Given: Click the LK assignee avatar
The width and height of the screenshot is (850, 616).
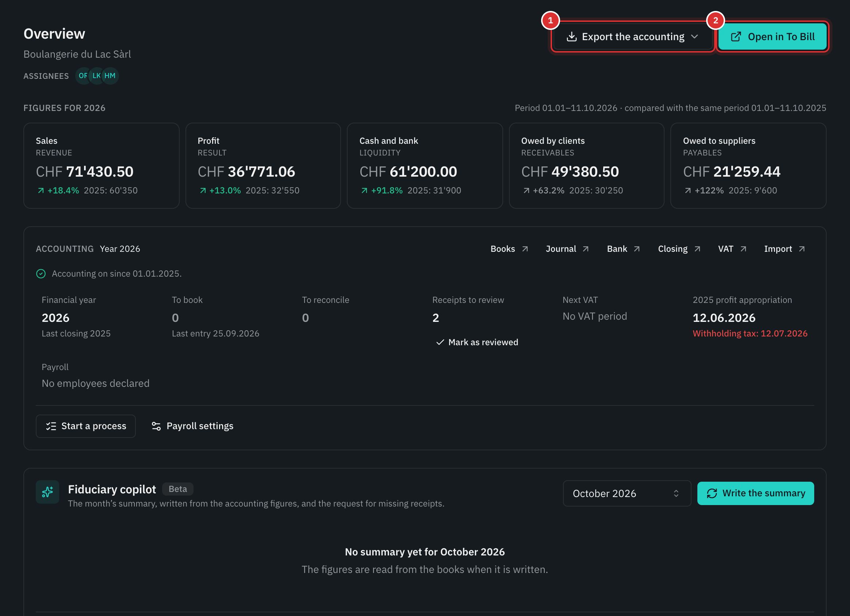Looking at the screenshot, I should coord(96,76).
